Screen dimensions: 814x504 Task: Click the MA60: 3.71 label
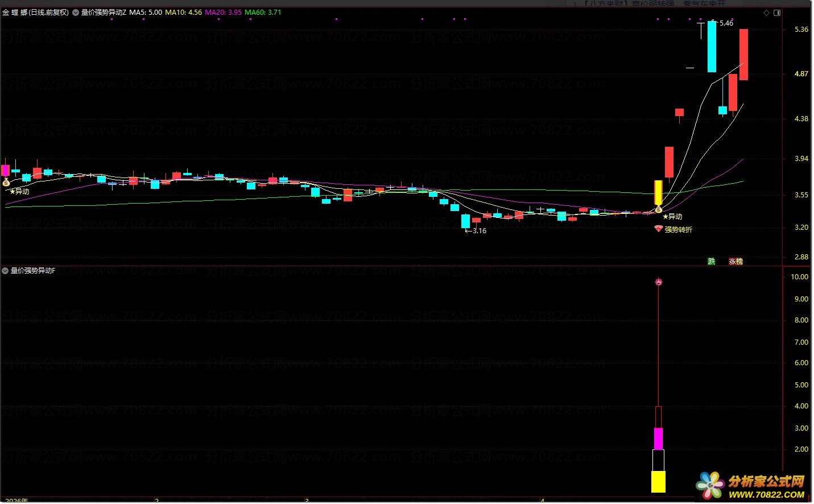pos(263,13)
